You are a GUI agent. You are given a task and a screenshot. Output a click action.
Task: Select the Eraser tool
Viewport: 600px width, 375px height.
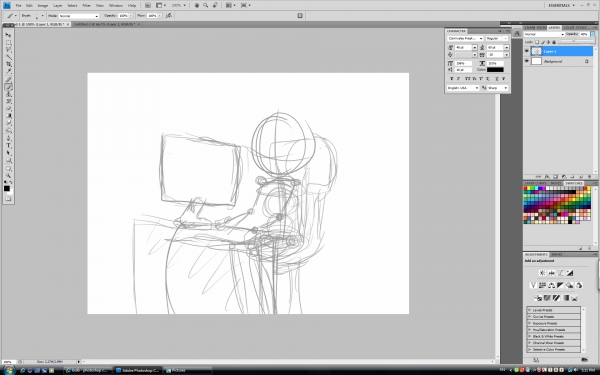(x=8, y=109)
